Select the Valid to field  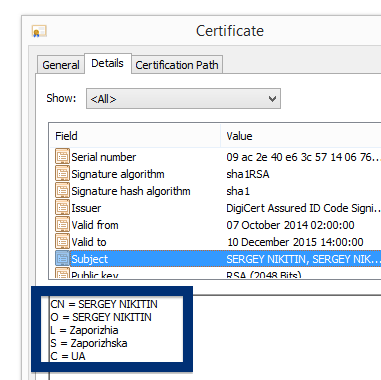pyautogui.click(x=89, y=242)
